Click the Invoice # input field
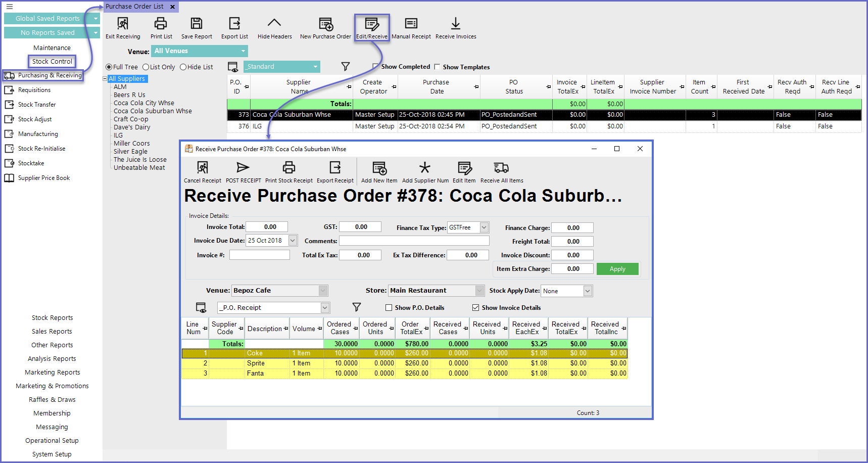This screenshot has height=463, width=868. [x=259, y=255]
